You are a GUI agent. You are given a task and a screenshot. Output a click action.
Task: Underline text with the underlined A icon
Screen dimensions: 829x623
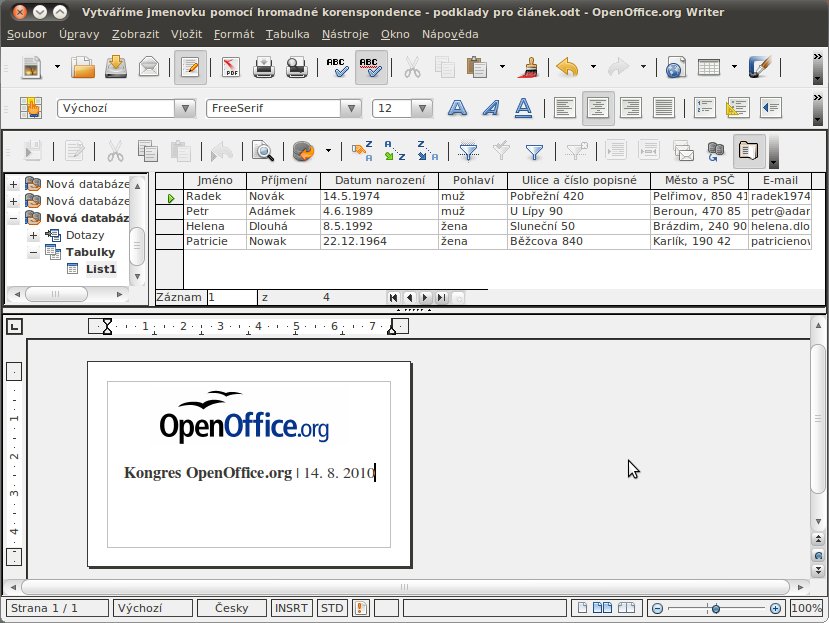click(x=523, y=108)
